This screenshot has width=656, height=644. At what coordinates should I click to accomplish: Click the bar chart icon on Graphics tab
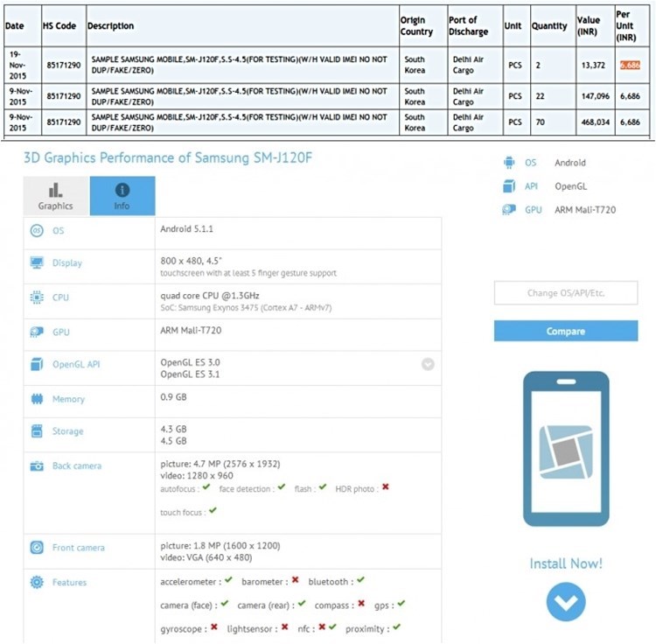click(x=56, y=190)
